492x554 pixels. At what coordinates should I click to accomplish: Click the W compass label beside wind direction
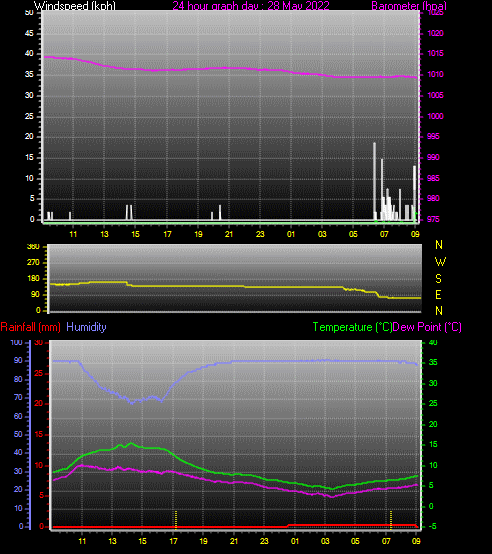point(440,262)
